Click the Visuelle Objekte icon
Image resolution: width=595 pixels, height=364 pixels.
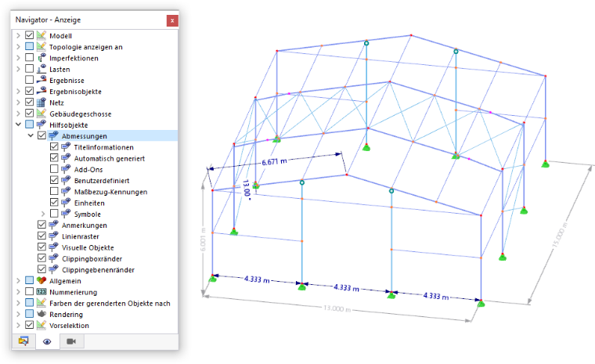click(x=54, y=247)
